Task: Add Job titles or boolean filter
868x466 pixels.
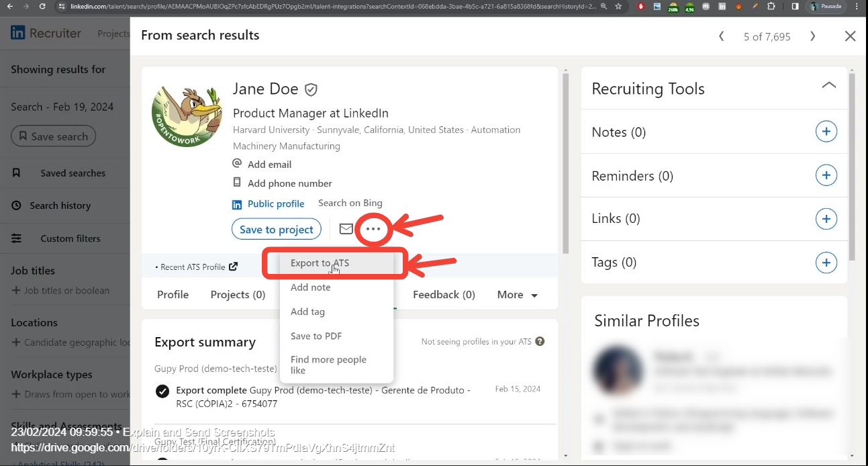Action: pos(60,290)
